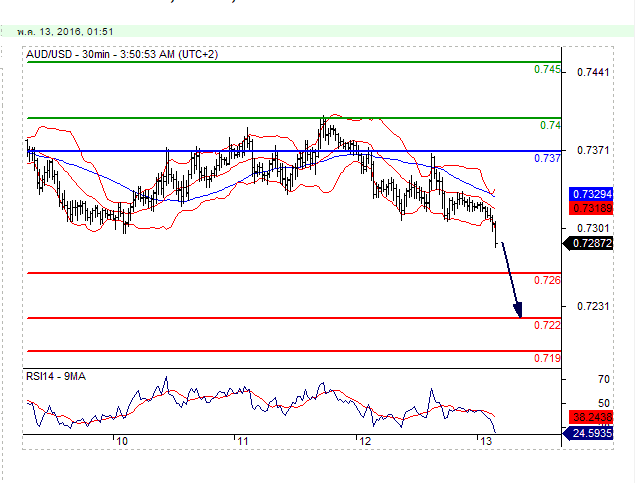Click the 0.7301 price axis value
Image resolution: width=635 pixels, height=483 pixels.
(x=593, y=228)
